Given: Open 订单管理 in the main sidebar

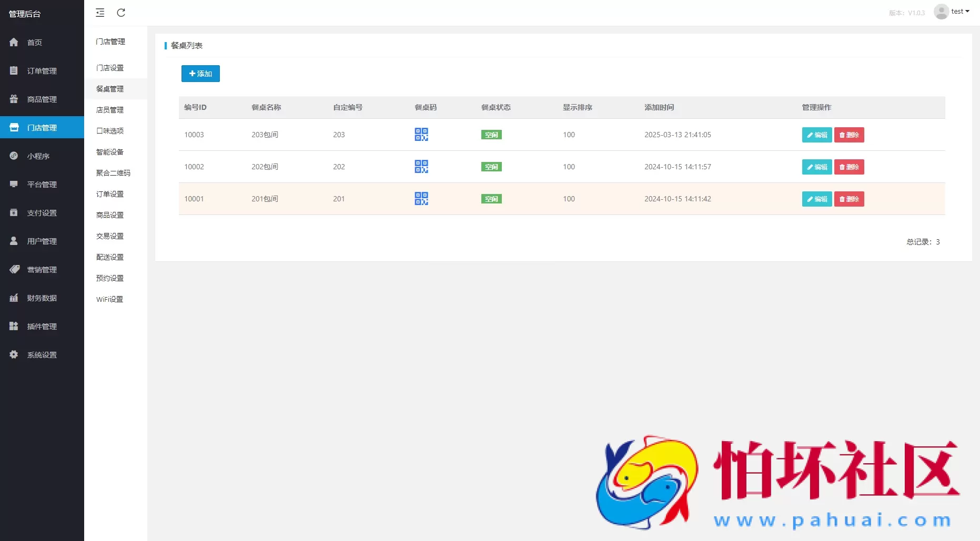Looking at the screenshot, I should (x=42, y=71).
